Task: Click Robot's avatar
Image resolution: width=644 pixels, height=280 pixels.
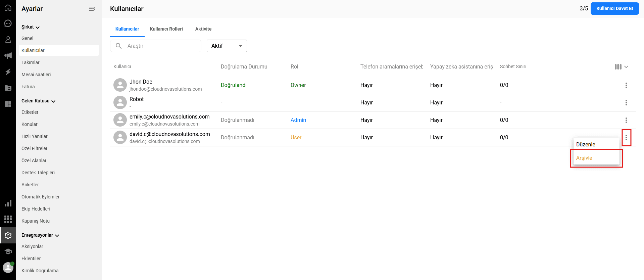Action: [120, 102]
